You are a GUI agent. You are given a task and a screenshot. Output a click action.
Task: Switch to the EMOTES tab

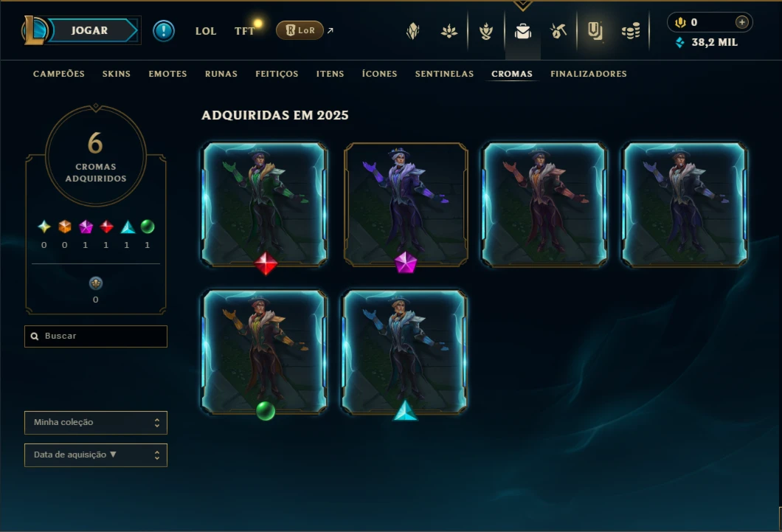click(167, 74)
